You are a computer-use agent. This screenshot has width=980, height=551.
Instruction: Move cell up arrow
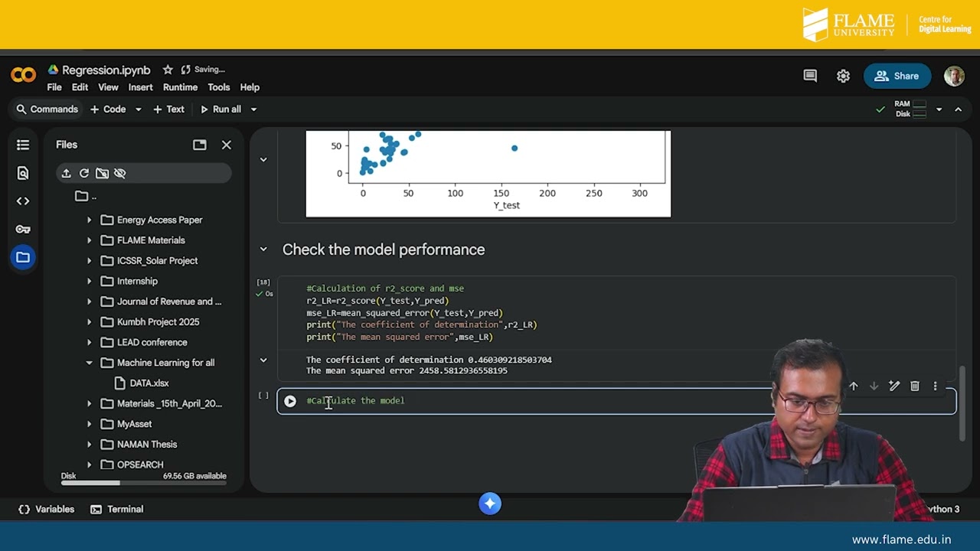854,386
